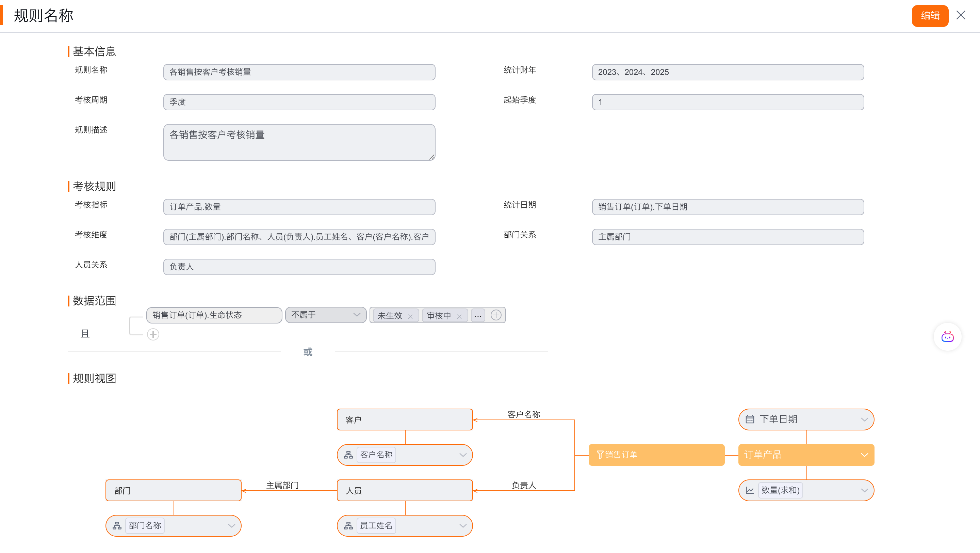Remove the 审核中 tag
This screenshot has width=980, height=553.
point(459,316)
